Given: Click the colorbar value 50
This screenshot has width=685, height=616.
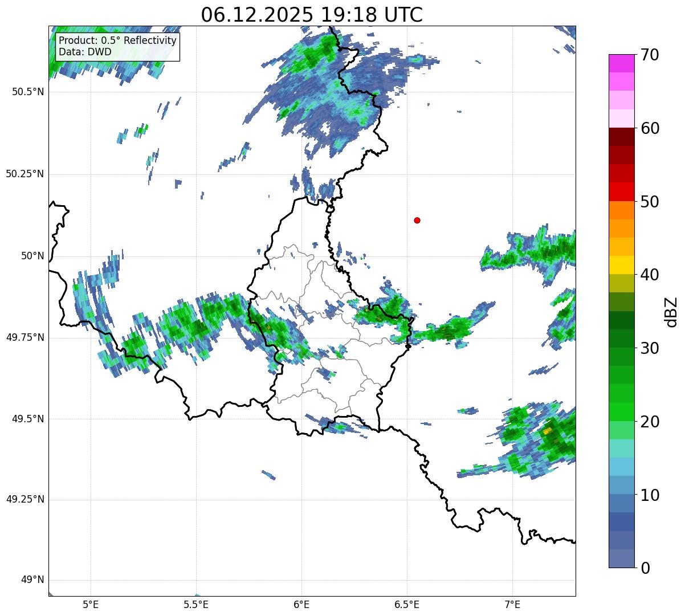Looking at the screenshot, I should (650, 202).
